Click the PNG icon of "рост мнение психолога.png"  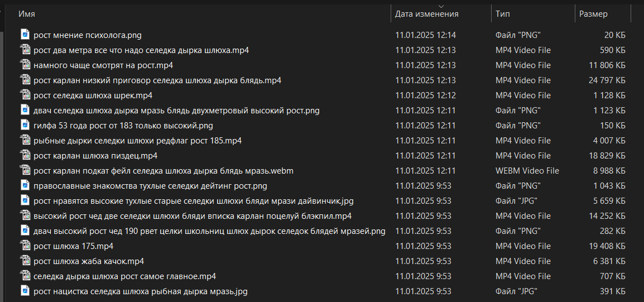(x=26, y=35)
